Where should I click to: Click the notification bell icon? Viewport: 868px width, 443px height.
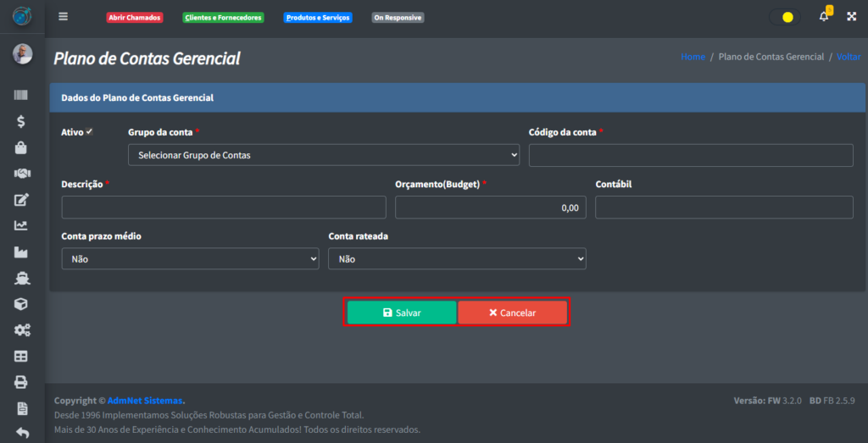[x=823, y=17]
